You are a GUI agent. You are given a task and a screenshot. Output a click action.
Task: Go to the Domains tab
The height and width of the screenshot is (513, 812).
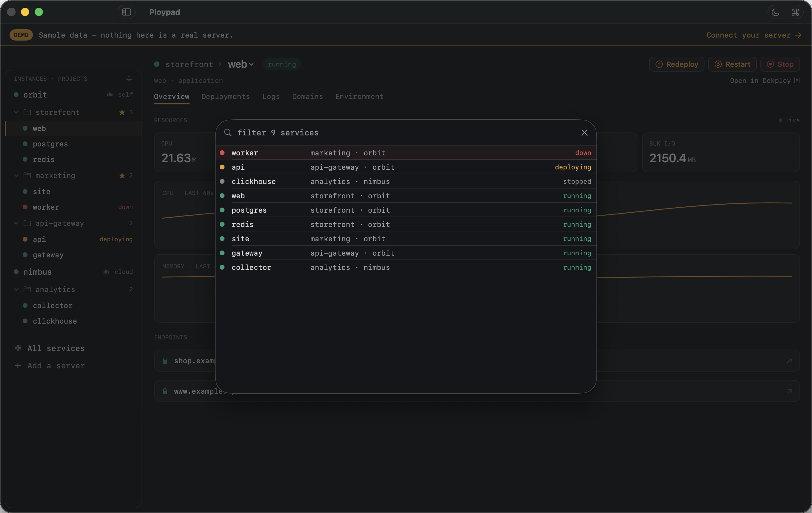point(307,97)
